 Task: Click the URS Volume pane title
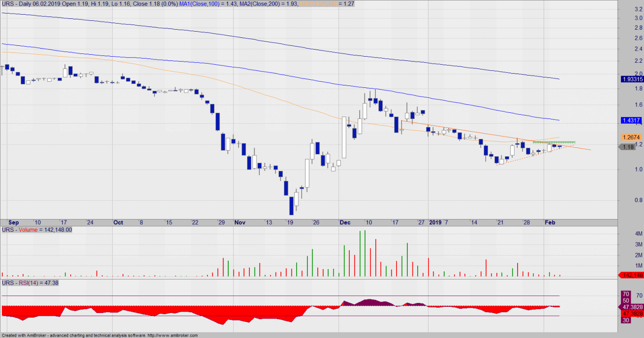tap(37, 230)
